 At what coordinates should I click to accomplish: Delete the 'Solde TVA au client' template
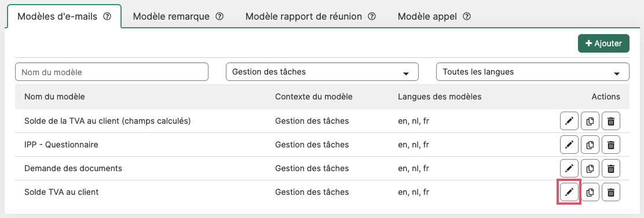pyautogui.click(x=611, y=192)
